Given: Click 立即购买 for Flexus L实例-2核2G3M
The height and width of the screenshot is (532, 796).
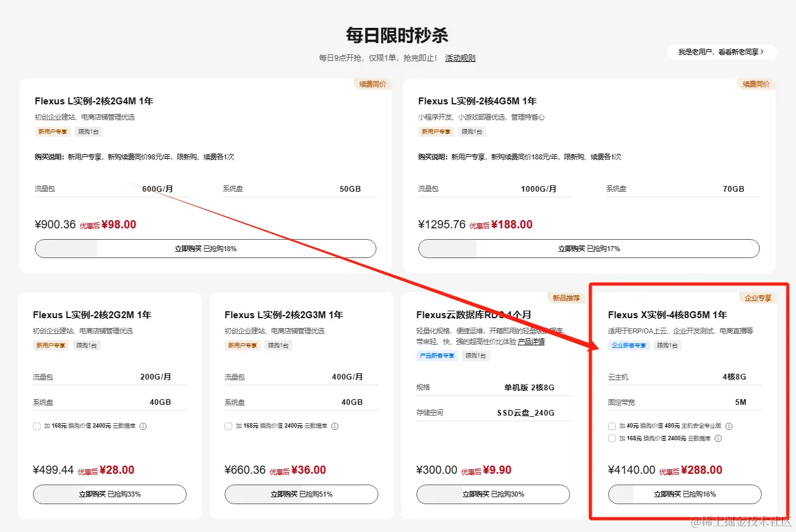Looking at the screenshot, I should (301, 494).
